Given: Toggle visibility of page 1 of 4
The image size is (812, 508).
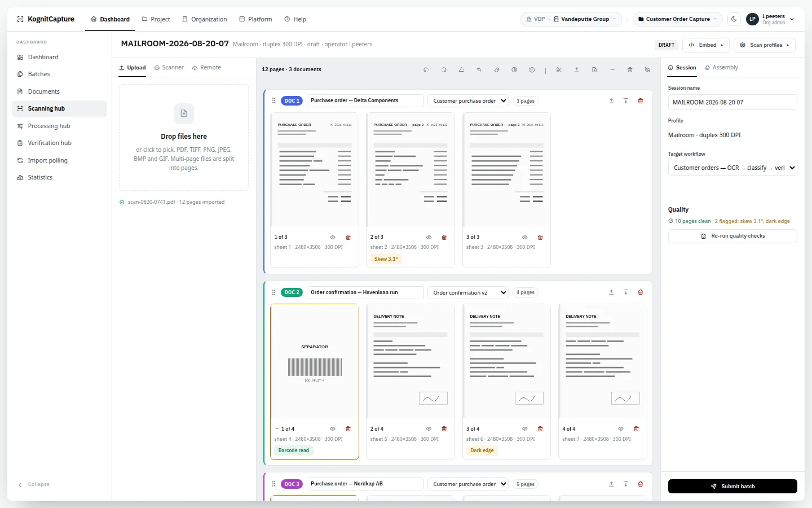Looking at the screenshot, I should point(333,429).
